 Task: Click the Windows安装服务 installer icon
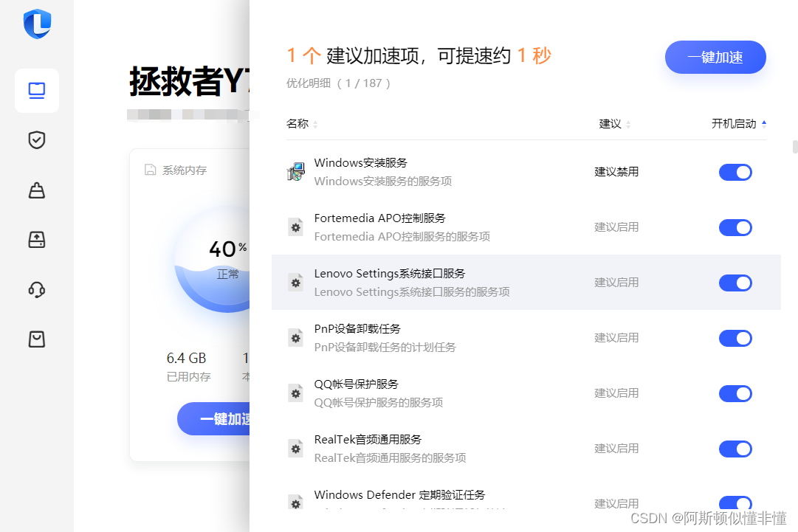(x=295, y=171)
